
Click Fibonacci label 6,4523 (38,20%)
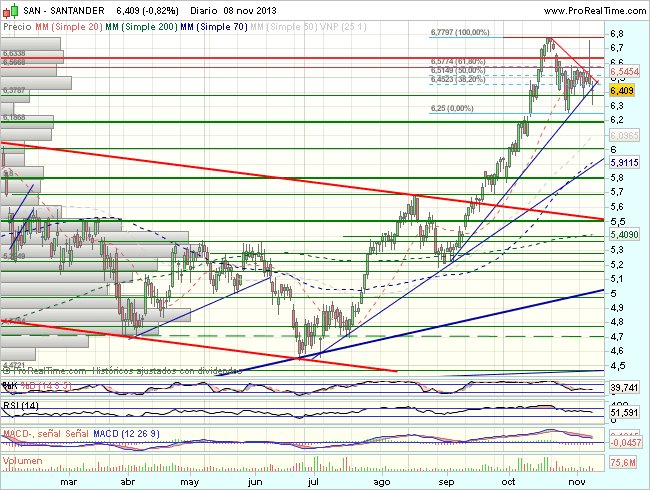click(458, 79)
